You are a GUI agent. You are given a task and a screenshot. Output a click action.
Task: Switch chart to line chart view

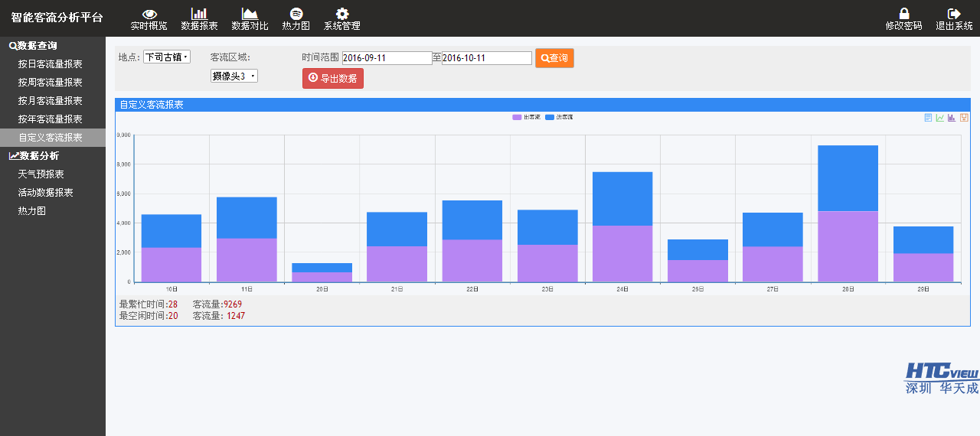pyautogui.click(x=939, y=118)
